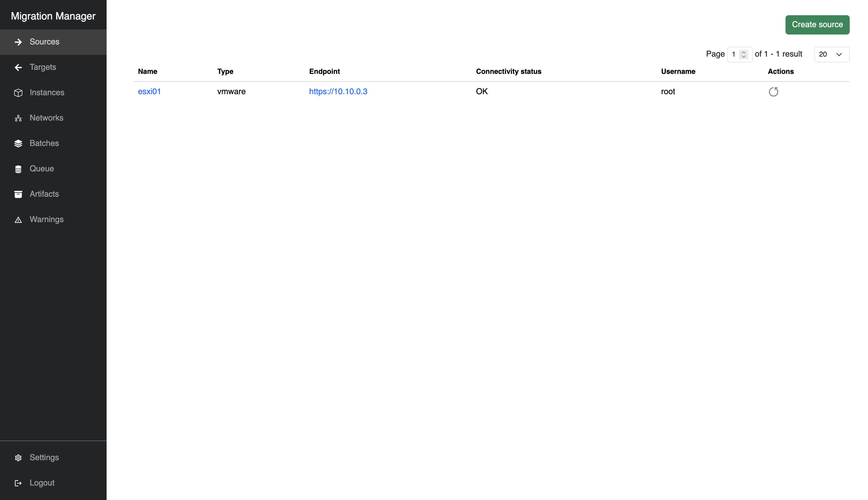Open the esxi01 source details link
This screenshot has width=868, height=500.
click(149, 91)
